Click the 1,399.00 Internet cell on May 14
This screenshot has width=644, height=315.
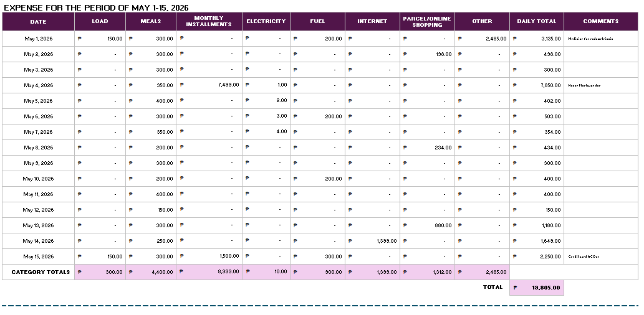pos(372,241)
